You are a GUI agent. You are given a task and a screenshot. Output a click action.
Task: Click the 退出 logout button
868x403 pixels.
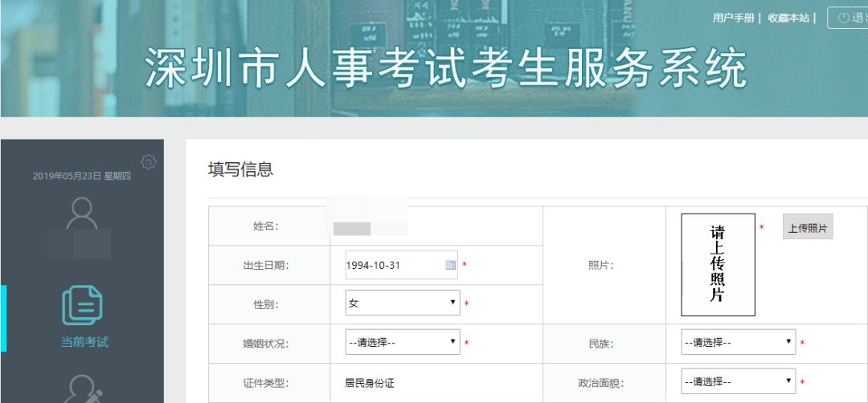click(x=848, y=18)
